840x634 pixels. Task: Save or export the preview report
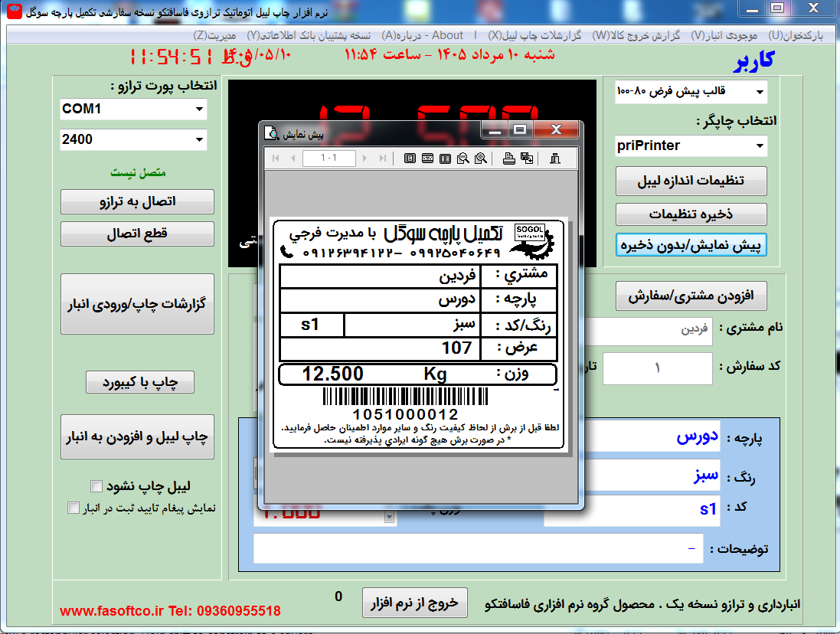[x=527, y=158]
